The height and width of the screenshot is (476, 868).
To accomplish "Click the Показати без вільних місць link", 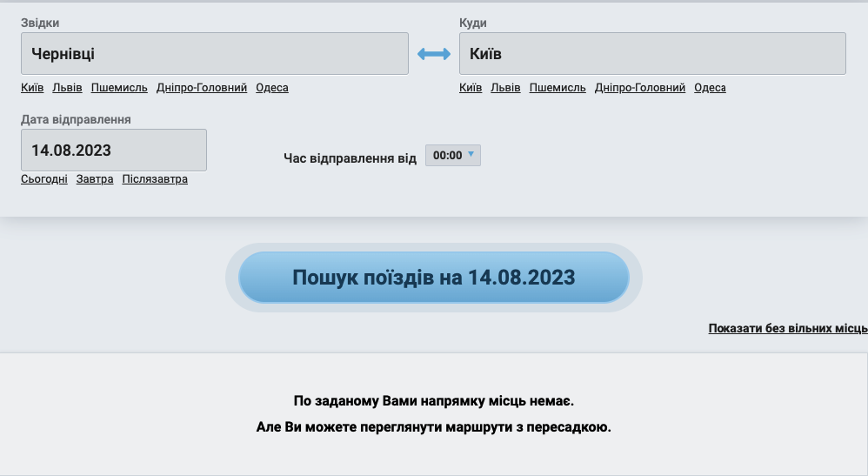I will 787,328.
